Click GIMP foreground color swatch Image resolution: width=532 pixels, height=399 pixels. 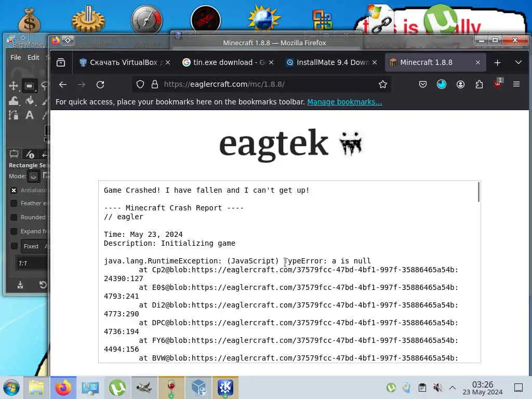coord(47,130)
